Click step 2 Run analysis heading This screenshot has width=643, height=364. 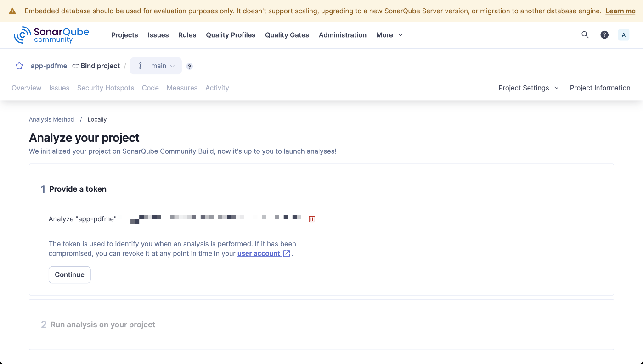[103, 325]
